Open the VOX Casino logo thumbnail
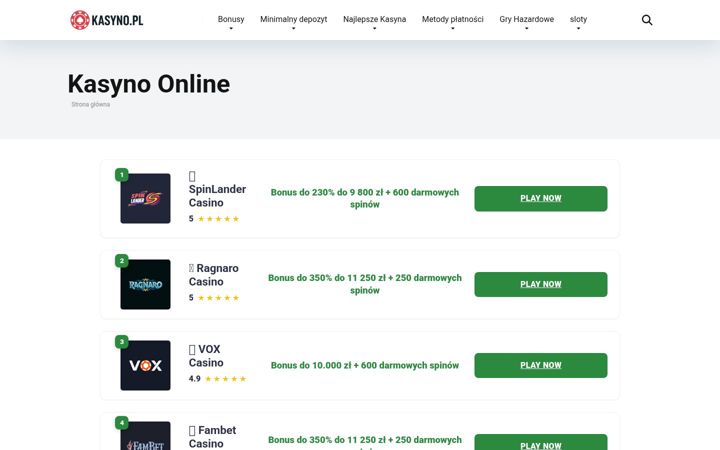 click(145, 366)
